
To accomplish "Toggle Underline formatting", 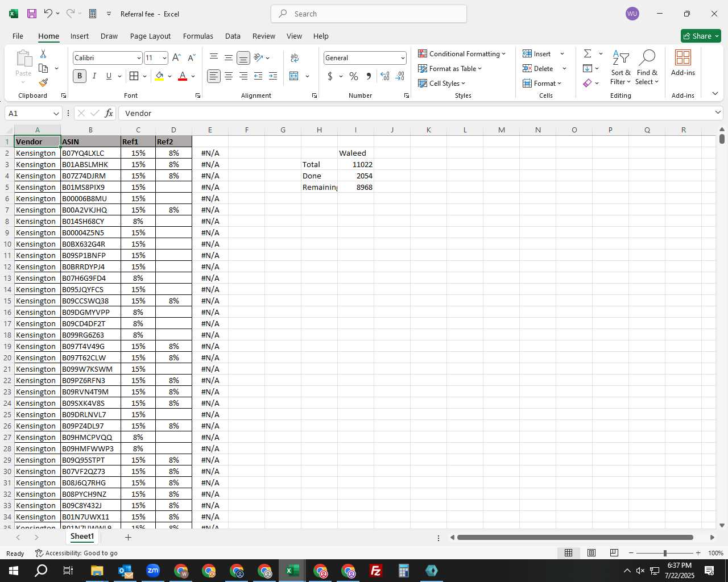I will tap(109, 76).
